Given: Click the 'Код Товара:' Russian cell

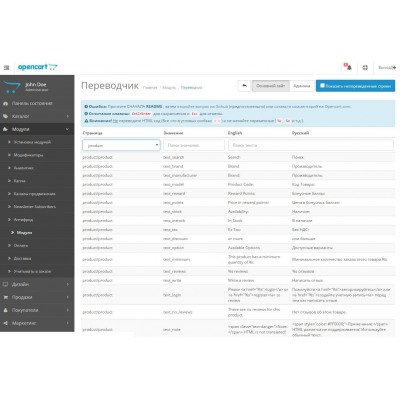Looking at the screenshot, I should pos(303,184).
